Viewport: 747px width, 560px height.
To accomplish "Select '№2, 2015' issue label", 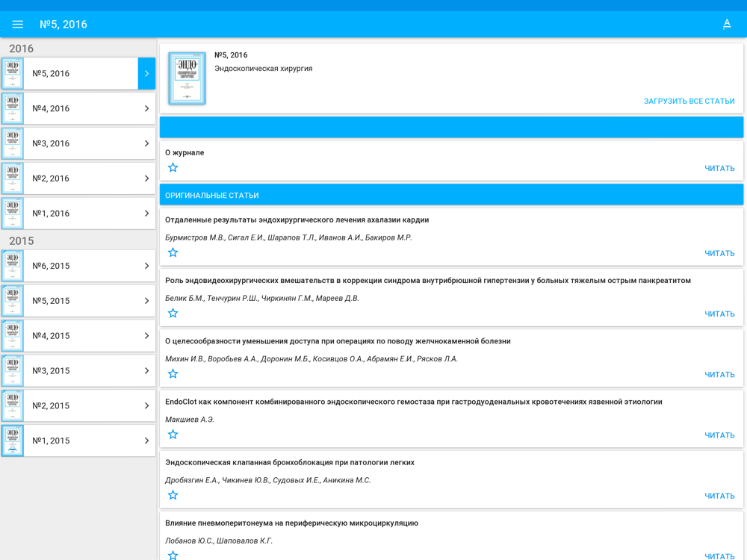I will [51, 405].
